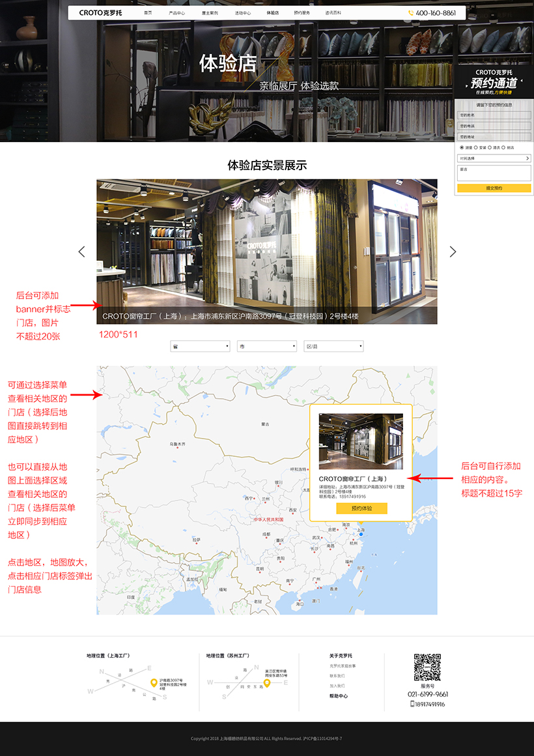Click the 18917491916 mobile number in footer
534x756 pixels.
(x=430, y=704)
